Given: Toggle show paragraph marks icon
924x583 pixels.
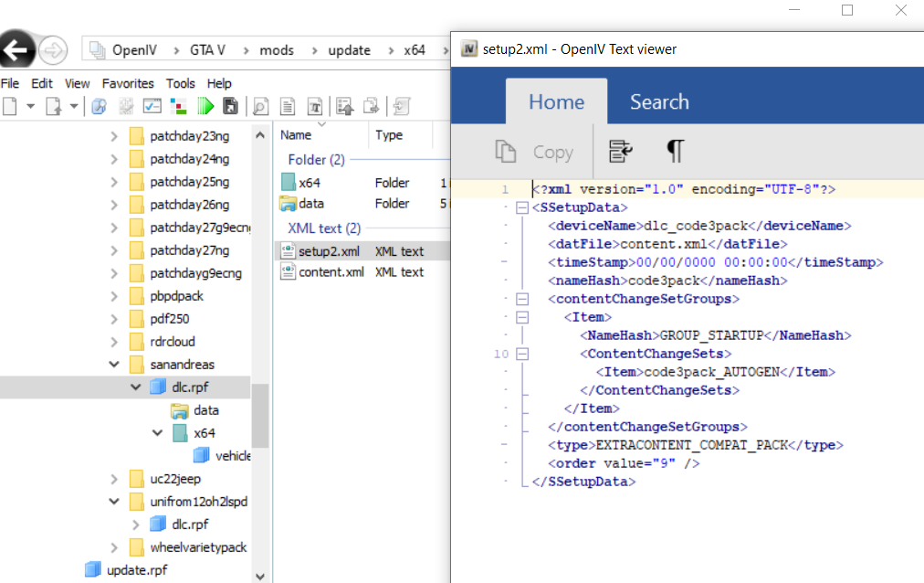Looking at the screenshot, I should [675, 151].
